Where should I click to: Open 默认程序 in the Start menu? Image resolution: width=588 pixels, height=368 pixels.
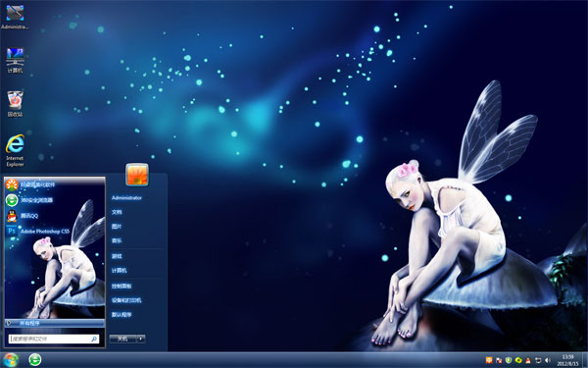pos(122,315)
